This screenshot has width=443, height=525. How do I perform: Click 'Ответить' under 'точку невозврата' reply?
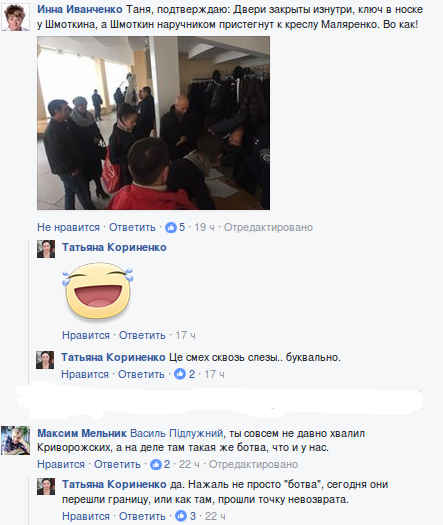(142, 516)
